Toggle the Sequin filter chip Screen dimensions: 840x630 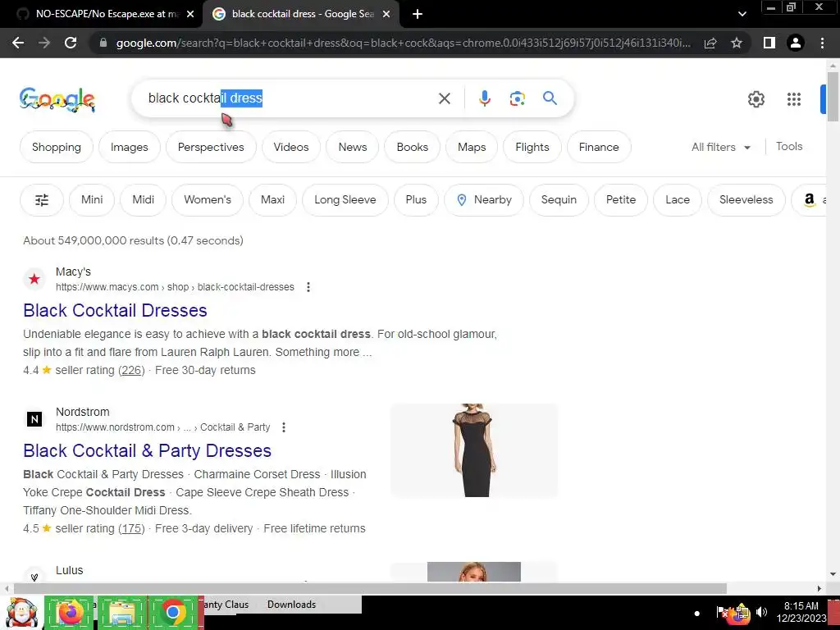click(x=559, y=200)
